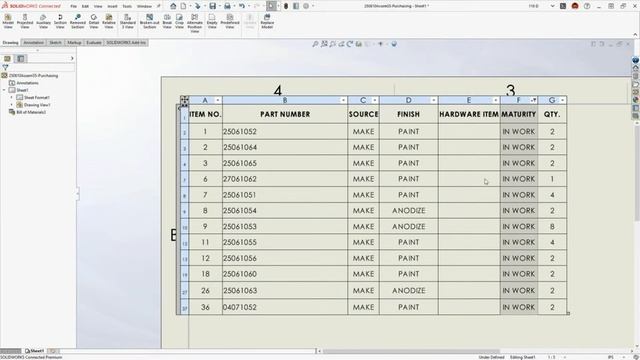Switch to the Evaluate tab
This screenshot has width=640, height=360.
94,43
